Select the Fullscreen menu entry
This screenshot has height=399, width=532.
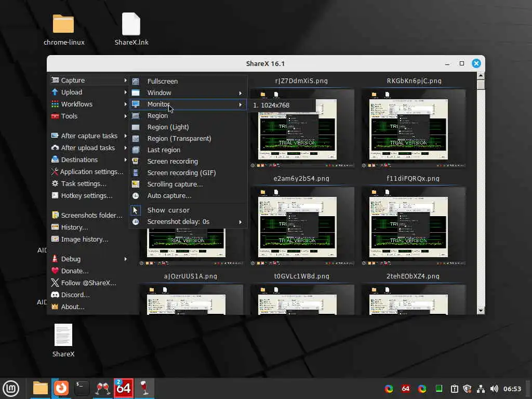tap(188, 82)
